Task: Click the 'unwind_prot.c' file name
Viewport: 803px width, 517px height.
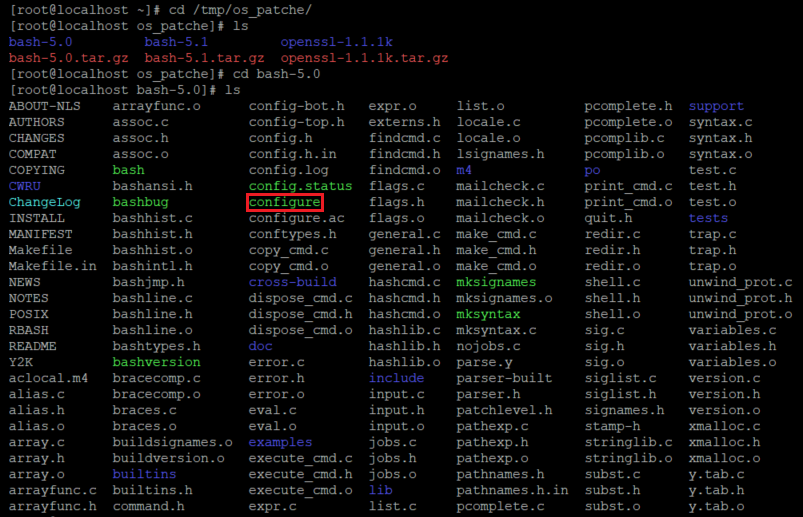Action: pyautogui.click(x=741, y=282)
